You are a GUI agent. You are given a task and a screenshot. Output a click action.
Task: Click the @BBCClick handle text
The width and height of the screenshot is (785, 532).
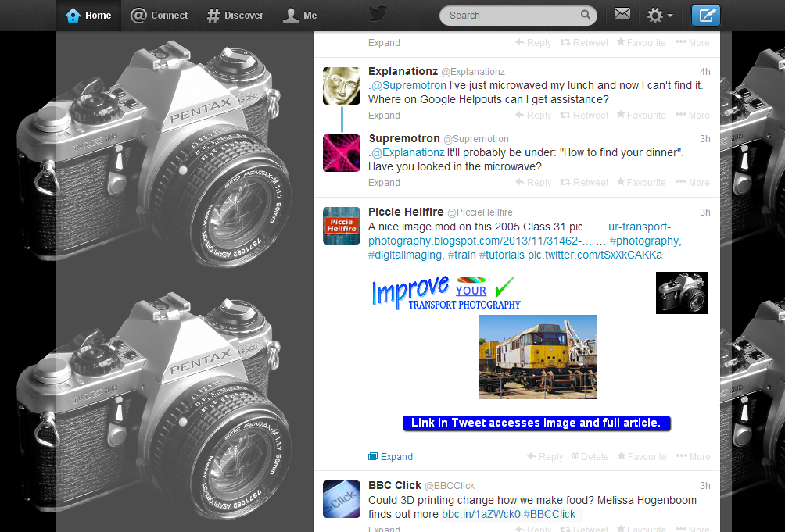tap(450, 486)
